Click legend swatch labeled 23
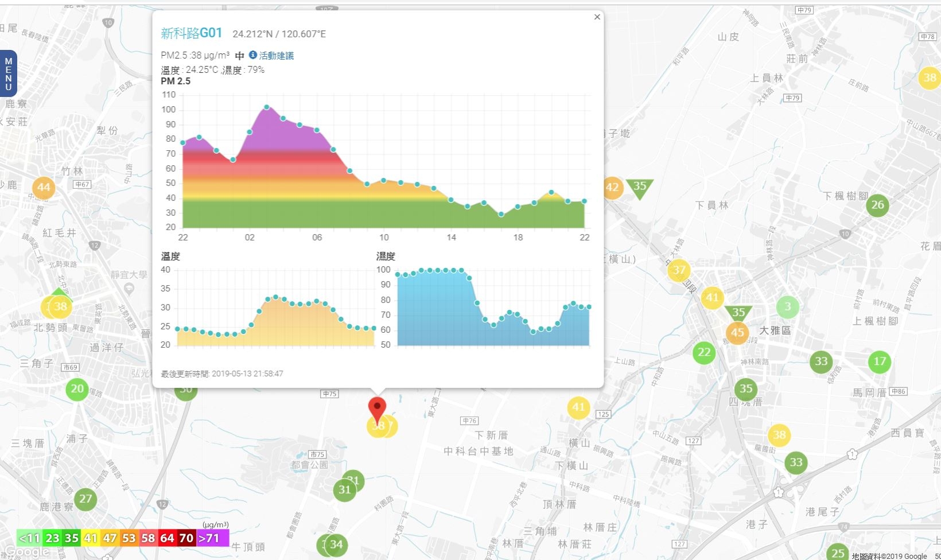Viewport: 941px width, 560px height. [52, 538]
